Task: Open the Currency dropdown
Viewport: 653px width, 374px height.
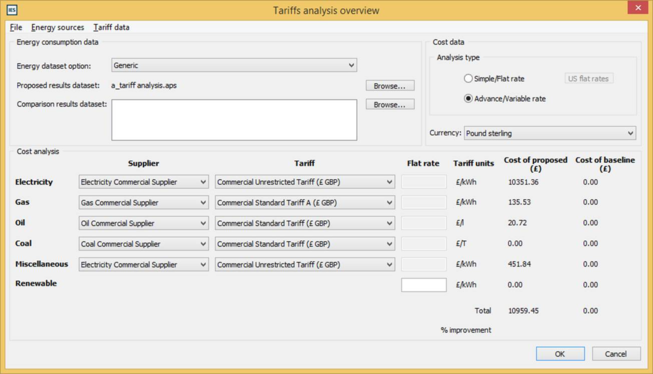Action: pos(550,133)
